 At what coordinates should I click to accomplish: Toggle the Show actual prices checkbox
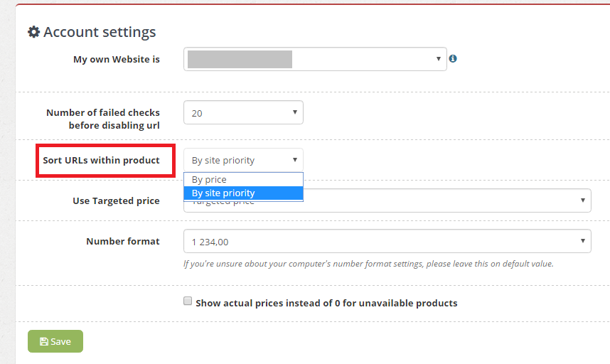(x=188, y=301)
